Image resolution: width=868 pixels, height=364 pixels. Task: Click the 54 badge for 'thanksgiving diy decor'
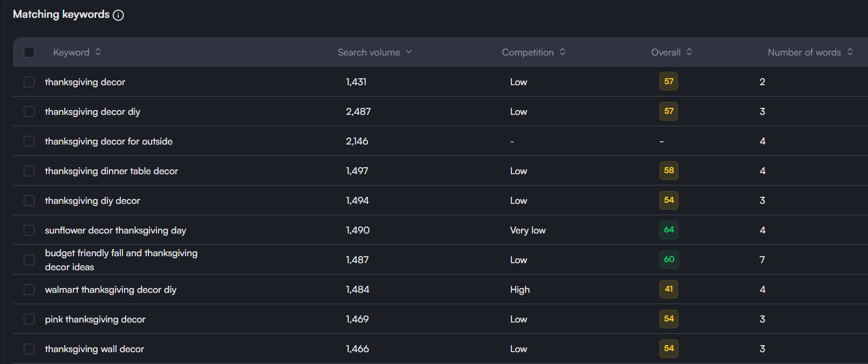(x=669, y=200)
